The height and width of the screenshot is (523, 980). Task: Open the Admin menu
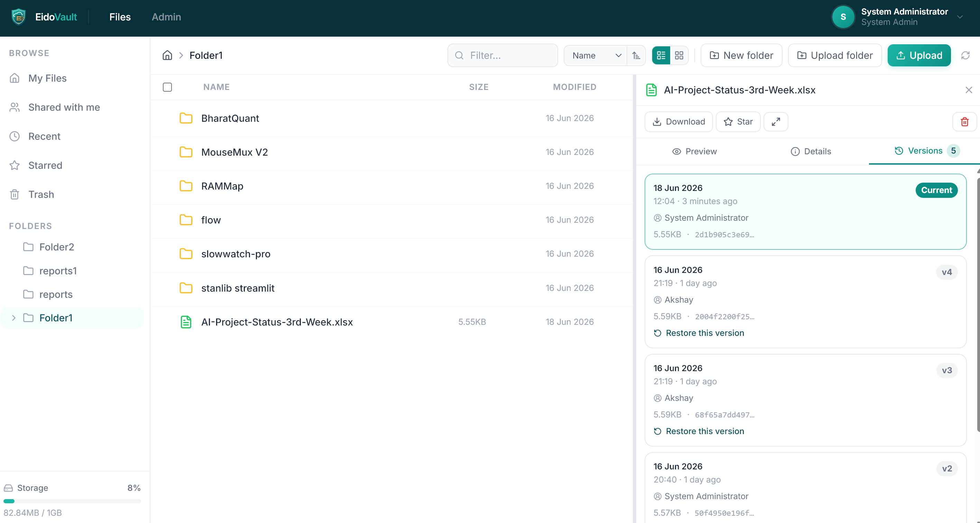(x=166, y=17)
